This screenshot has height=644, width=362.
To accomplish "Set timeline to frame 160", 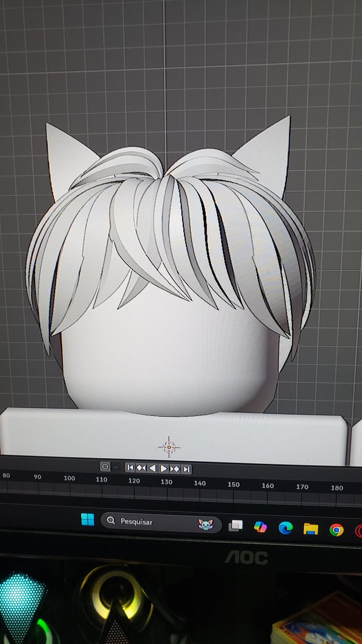I will pos(268,486).
